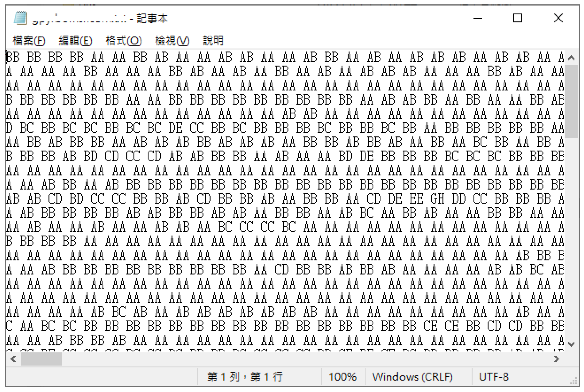The width and height of the screenshot is (584, 392).
Task: Click the 100% zoom status indicator
Action: pyautogui.click(x=342, y=377)
